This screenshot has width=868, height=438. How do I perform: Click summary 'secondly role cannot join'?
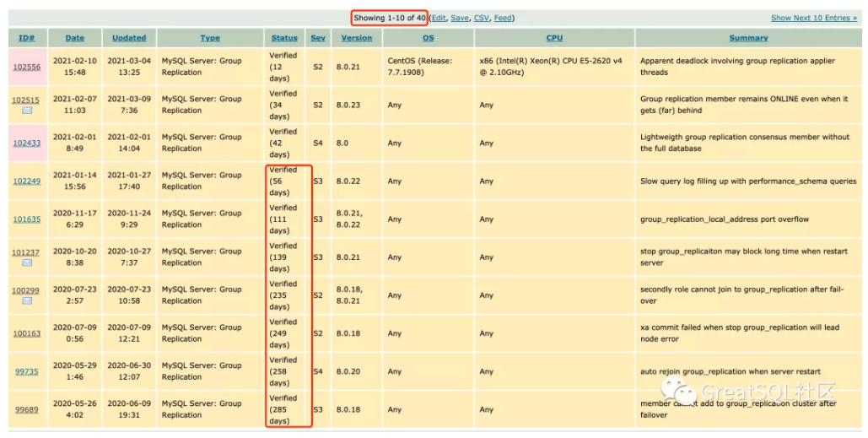point(741,295)
